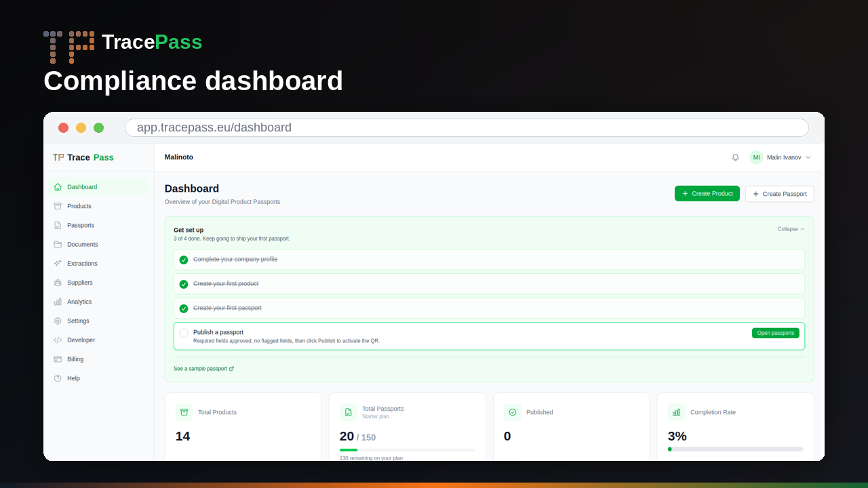Go to the Developer section

pyautogui.click(x=98, y=340)
